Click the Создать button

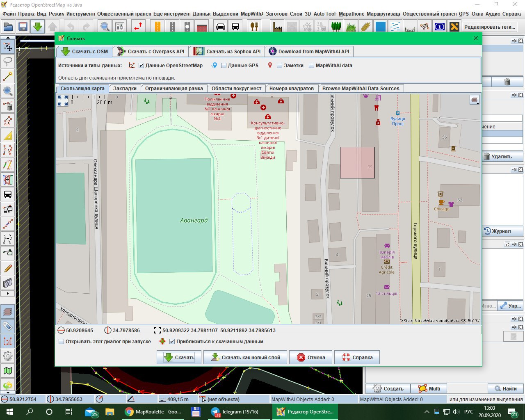[x=388, y=388]
